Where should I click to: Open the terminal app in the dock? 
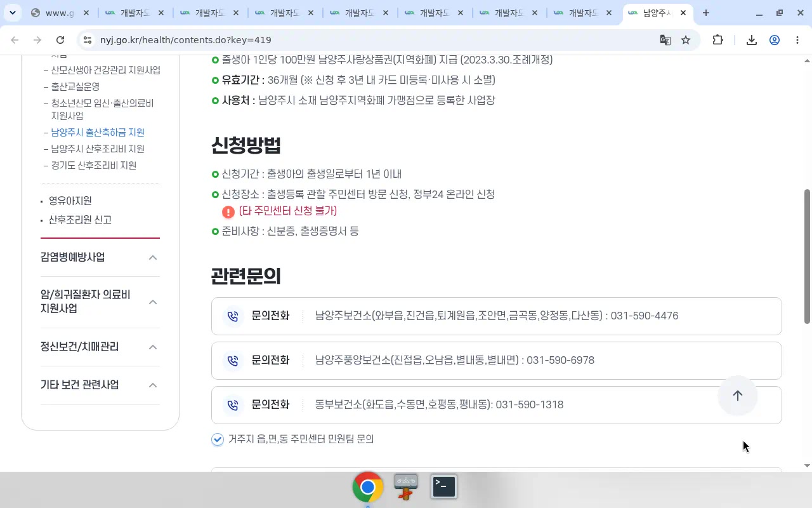pos(444,486)
